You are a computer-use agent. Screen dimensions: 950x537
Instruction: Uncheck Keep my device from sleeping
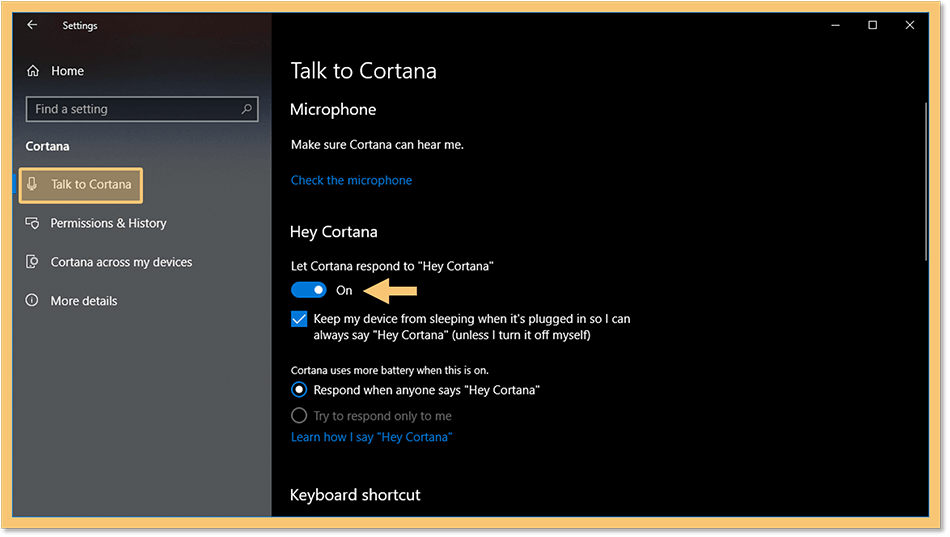coord(299,319)
